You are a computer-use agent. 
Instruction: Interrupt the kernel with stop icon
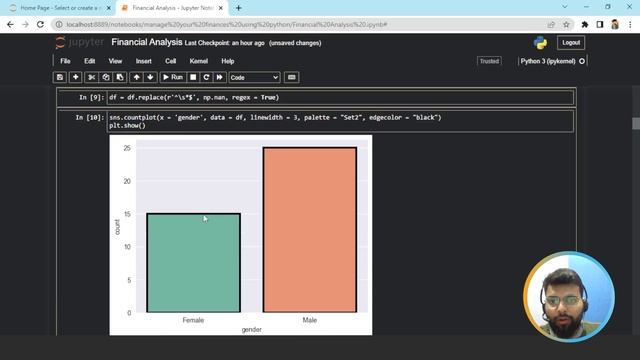click(193, 77)
